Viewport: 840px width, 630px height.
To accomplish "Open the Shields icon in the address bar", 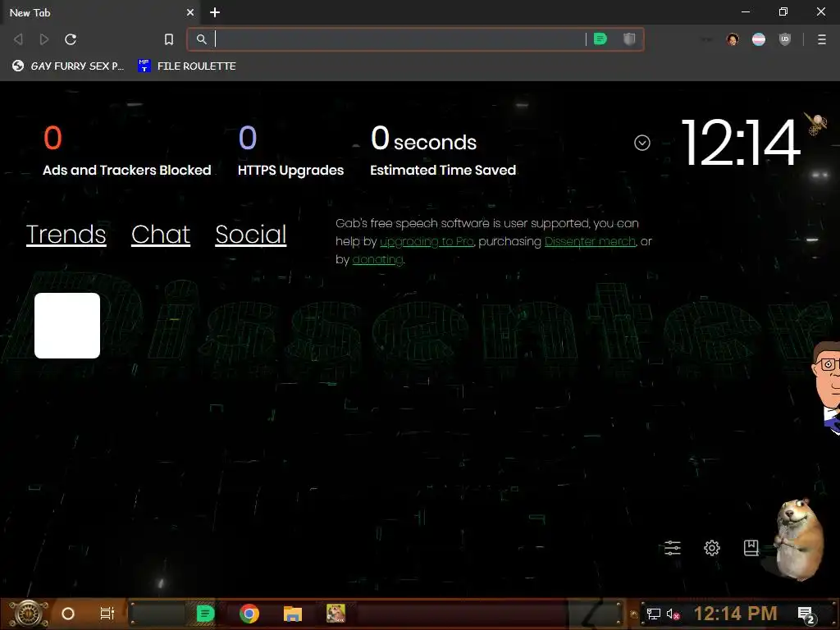I will 629,39.
